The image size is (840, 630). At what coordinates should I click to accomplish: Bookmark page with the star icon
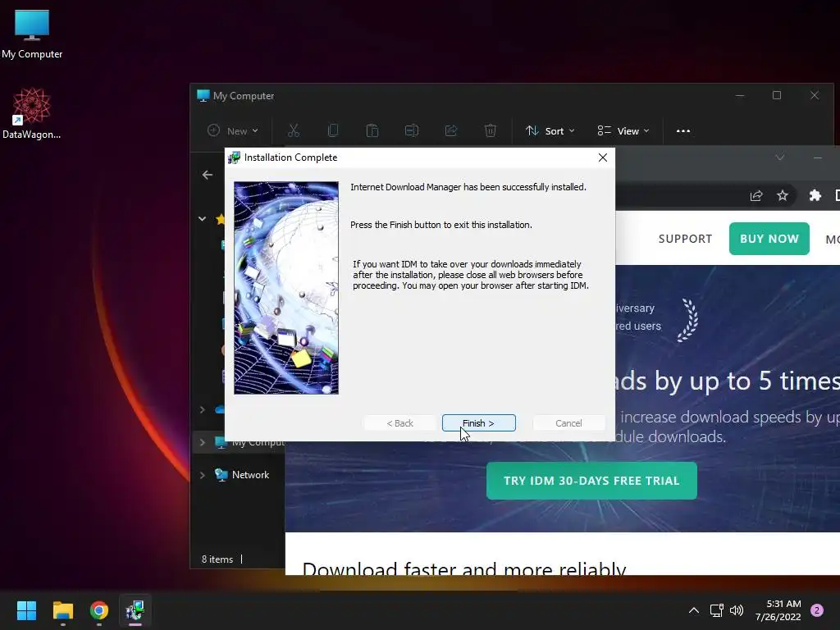tap(783, 195)
